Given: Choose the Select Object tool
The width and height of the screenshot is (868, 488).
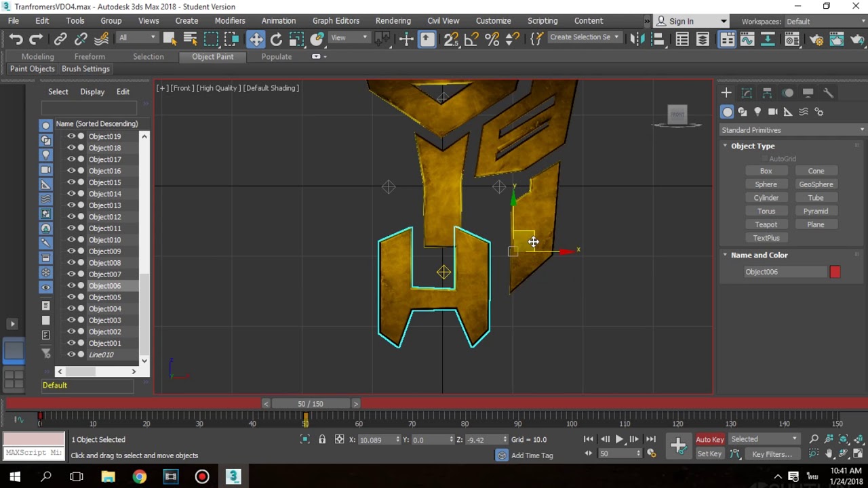Looking at the screenshot, I should click(170, 39).
